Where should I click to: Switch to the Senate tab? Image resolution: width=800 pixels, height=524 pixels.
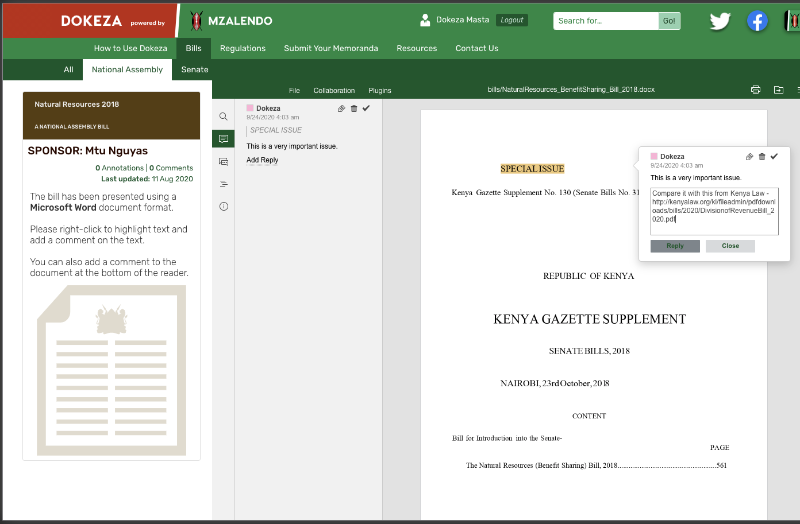click(194, 70)
